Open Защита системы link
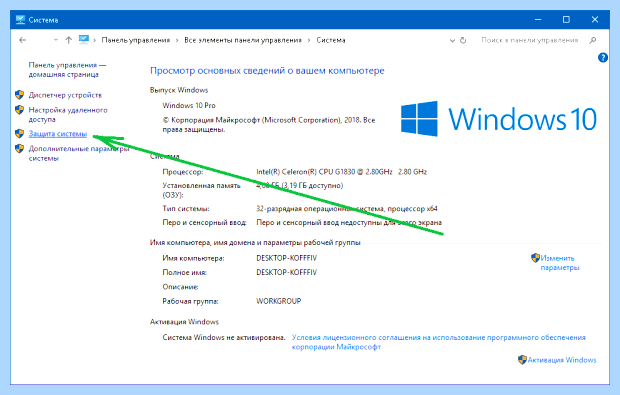The width and height of the screenshot is (620, 395). [x=58, y=134]
